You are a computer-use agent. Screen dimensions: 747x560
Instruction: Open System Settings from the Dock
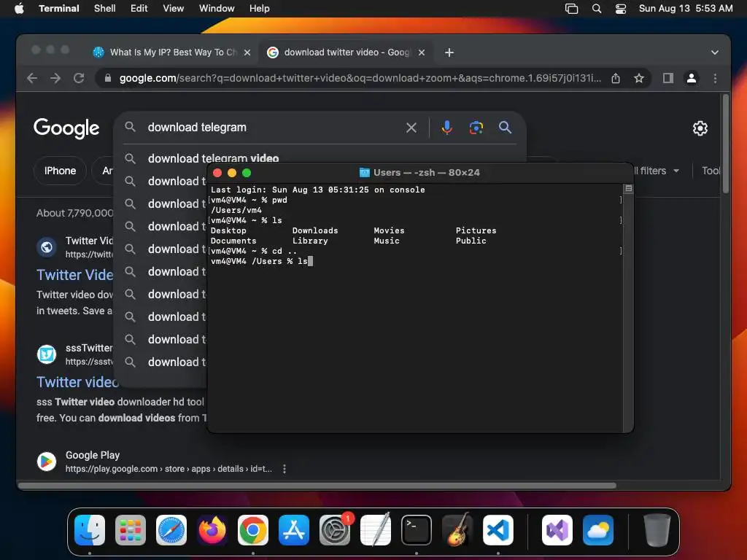pos(335,530)
